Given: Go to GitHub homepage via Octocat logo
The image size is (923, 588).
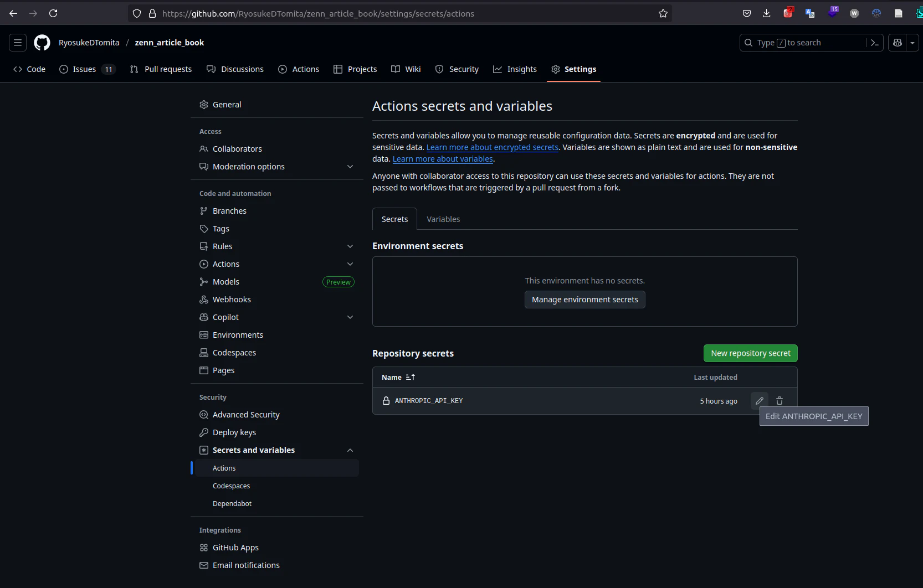Looking at the screenshot, I should click(x=42, y=43).
